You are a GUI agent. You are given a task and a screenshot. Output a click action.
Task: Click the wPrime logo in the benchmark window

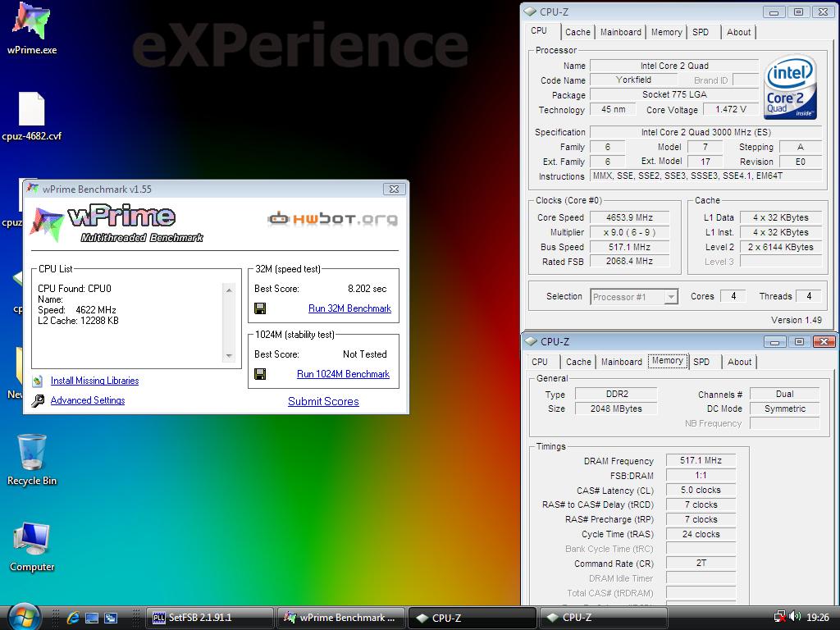[116, 224]
